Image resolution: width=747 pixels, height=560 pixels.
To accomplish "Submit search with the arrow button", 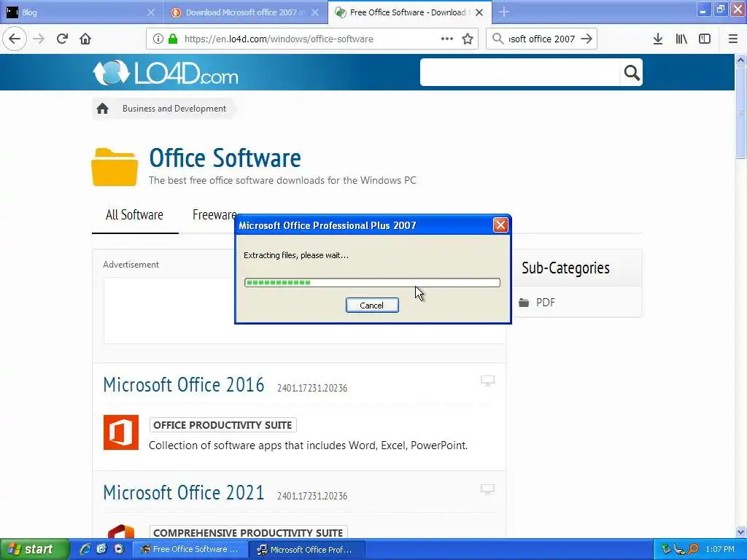I will pyautogui.click(x=587, y=39).
